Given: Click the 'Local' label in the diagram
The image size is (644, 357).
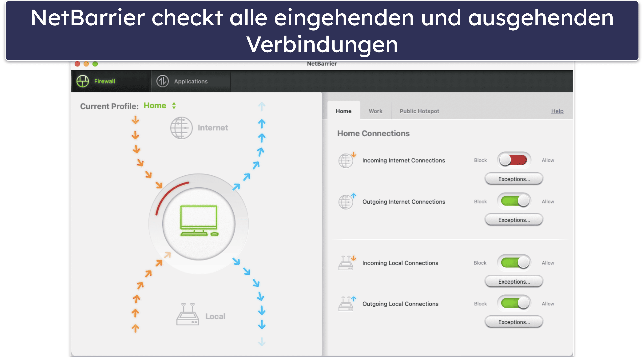Looking at the screenshot, I should (x=215, y=316).
